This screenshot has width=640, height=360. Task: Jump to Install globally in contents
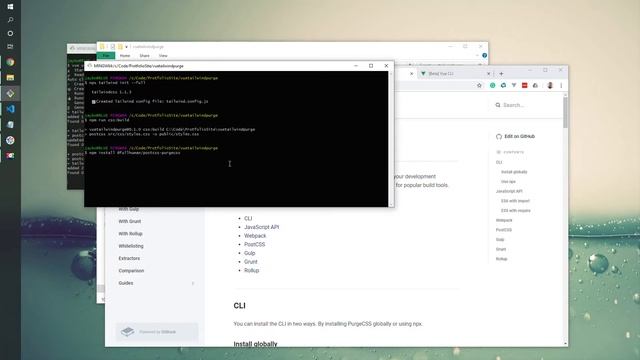pyautogui.click(x=514, y=172)
